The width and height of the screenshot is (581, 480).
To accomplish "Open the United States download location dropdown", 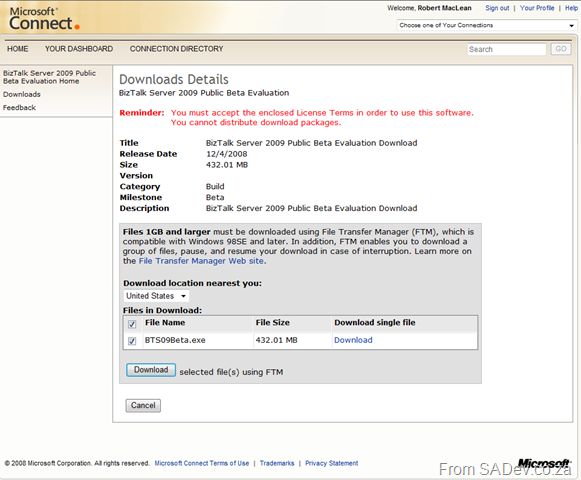I will 156,296.
